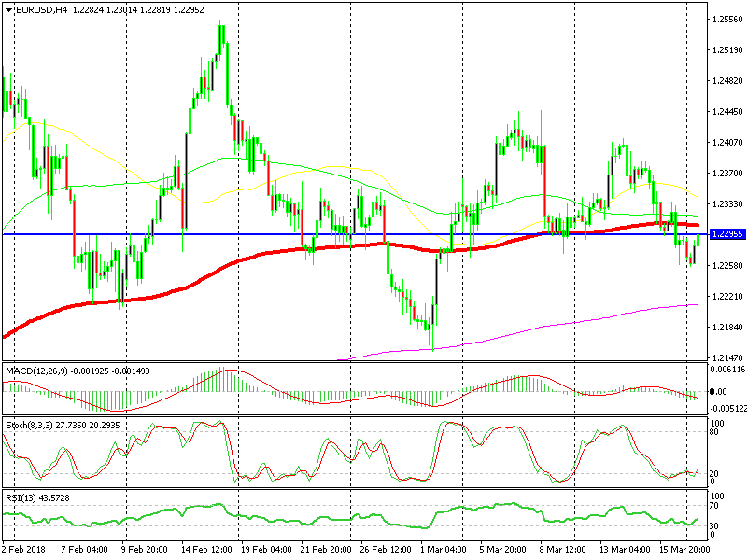Click the EURUSD,H4 chart title text

(x=42, y=10)
